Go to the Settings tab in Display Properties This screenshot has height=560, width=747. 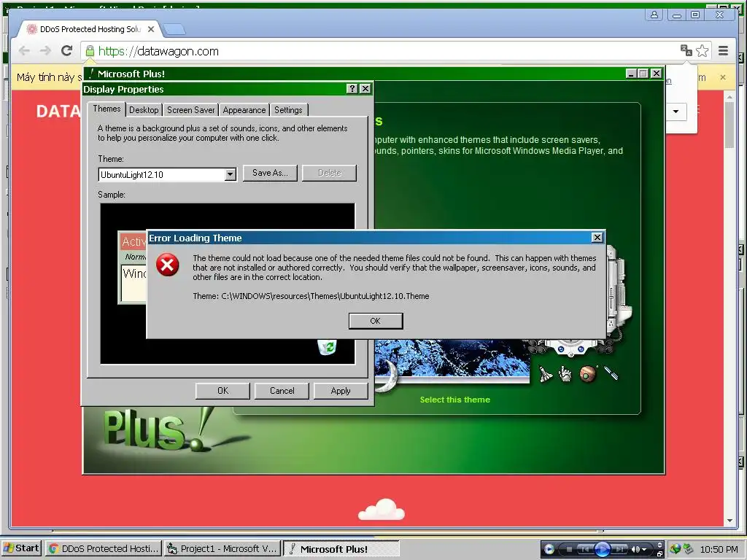point(288,110)
